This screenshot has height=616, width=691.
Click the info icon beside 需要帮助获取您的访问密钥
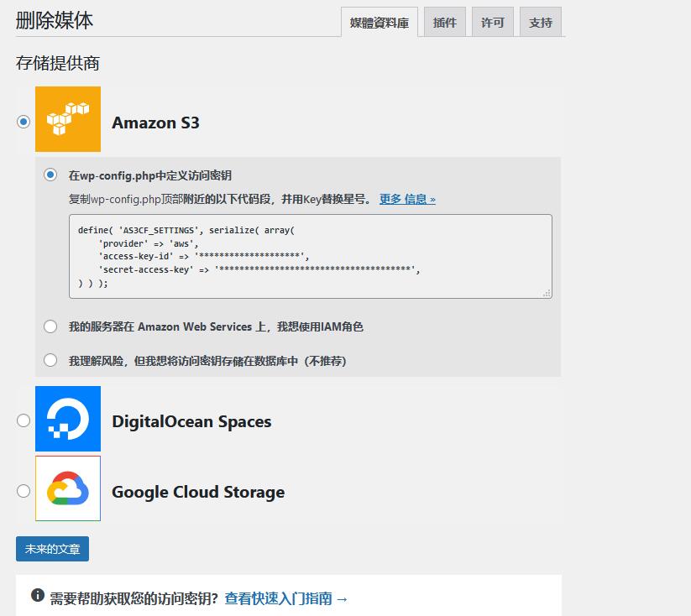(x=38, y=595)
